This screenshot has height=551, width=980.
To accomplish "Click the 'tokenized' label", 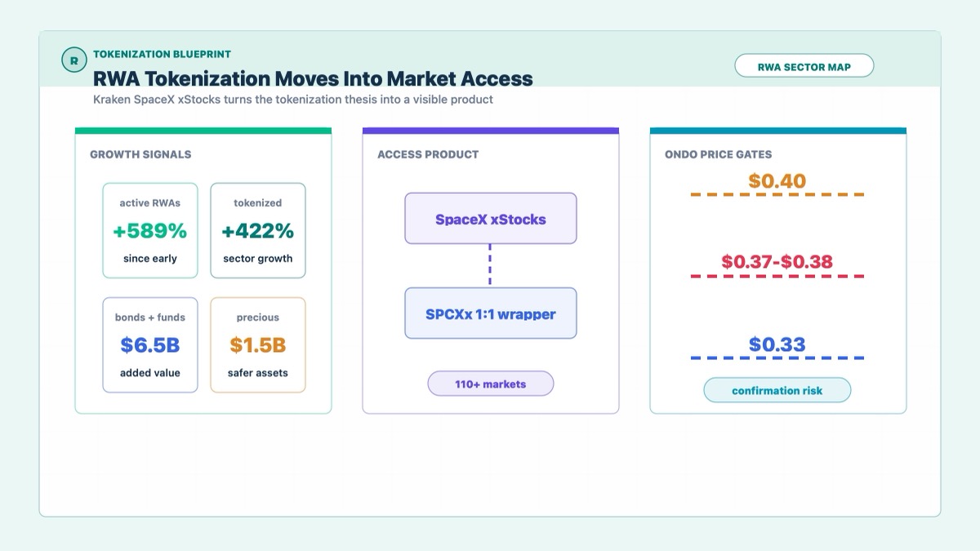I will pos(258,203).
